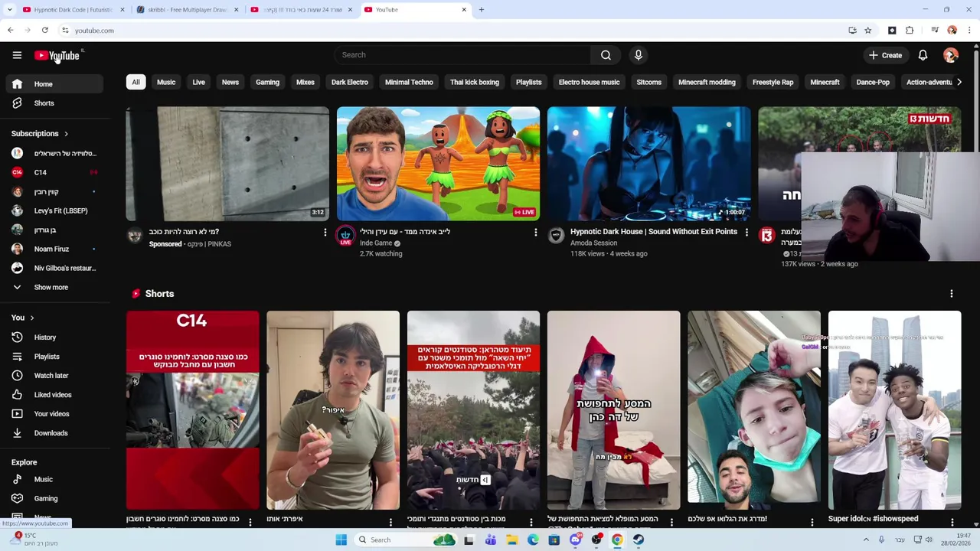
Task: Open File Explorer from taskbar
Action: point(512,540)
